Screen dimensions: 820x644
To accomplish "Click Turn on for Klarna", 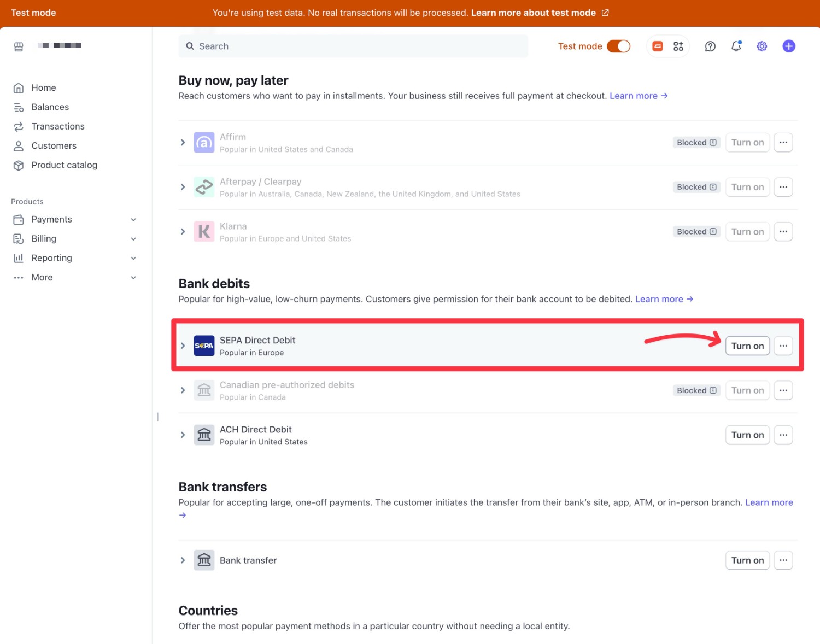I will pos(747,232).
